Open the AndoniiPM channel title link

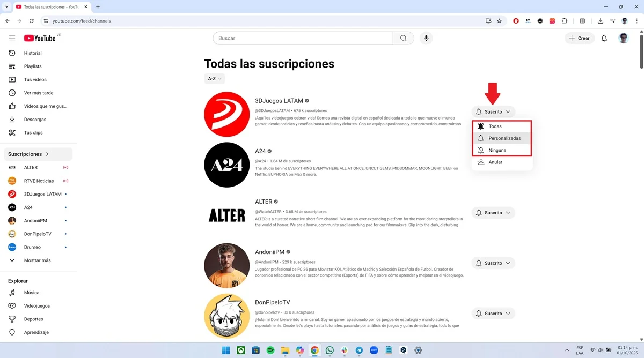269,252
